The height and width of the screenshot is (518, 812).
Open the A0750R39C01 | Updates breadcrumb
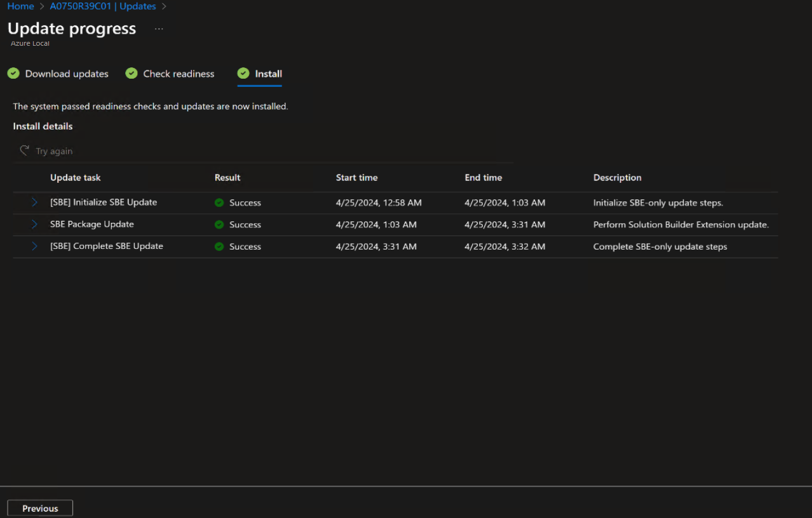point(103,6)
